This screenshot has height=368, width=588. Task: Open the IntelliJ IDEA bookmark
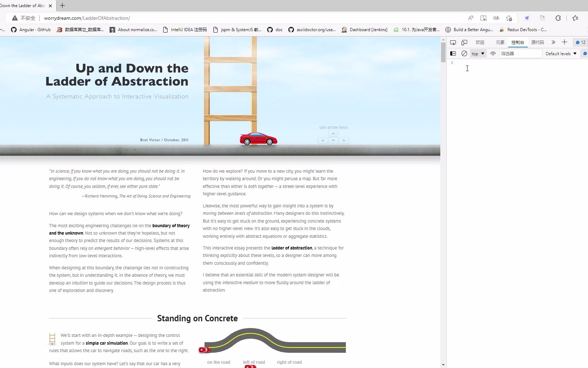(185, 30)
